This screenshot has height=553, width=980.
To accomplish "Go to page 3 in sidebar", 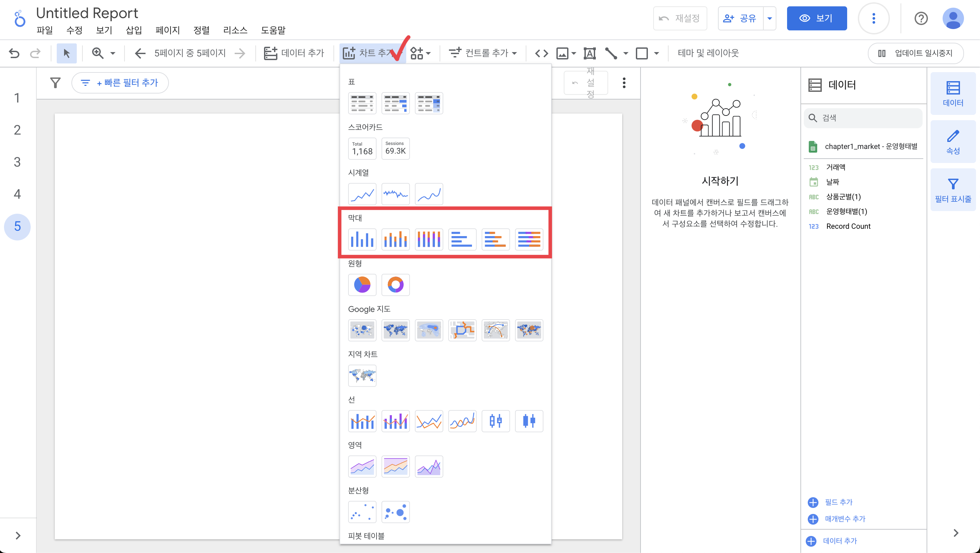I will click(17, 162).
